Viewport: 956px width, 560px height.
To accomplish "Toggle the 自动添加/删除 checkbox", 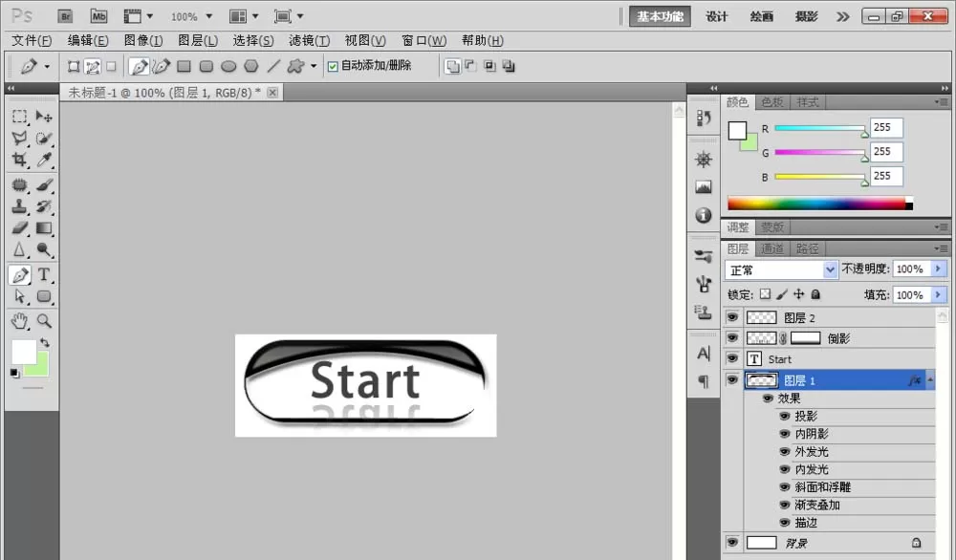I will point(333,67).
